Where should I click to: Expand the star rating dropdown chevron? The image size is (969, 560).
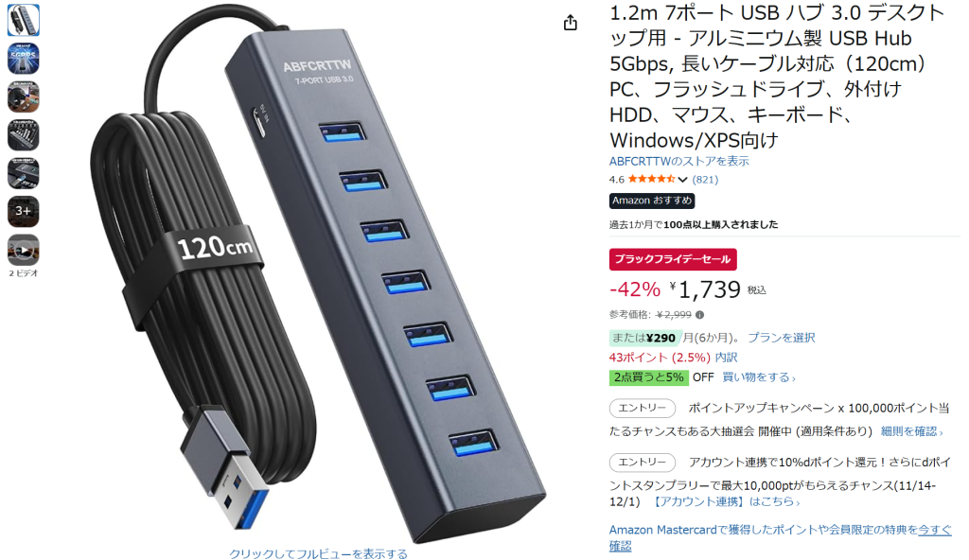click(682, 180)
